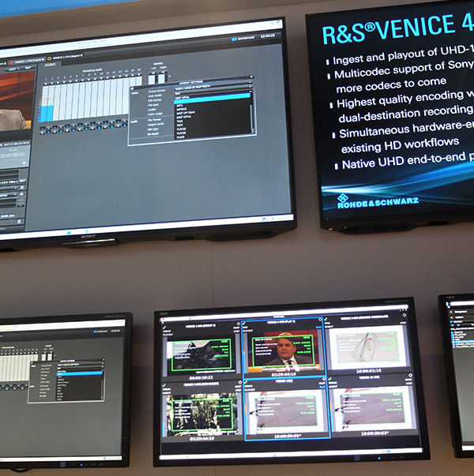Click system tray icons on Sony monitor taskbar
Image resolution: width=474 pixels, height=476 pixels.
(268, 219)
